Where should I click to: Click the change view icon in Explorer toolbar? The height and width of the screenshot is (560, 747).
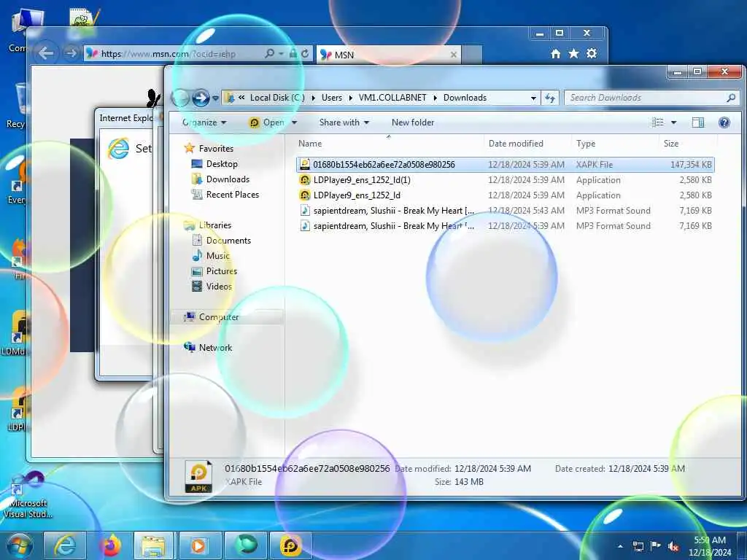(658, 122)
